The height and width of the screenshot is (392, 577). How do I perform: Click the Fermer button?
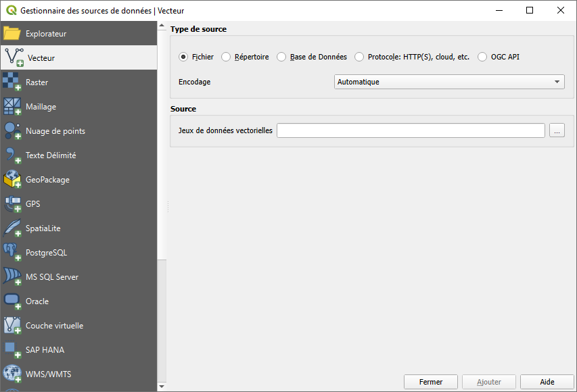click(431, 382)
